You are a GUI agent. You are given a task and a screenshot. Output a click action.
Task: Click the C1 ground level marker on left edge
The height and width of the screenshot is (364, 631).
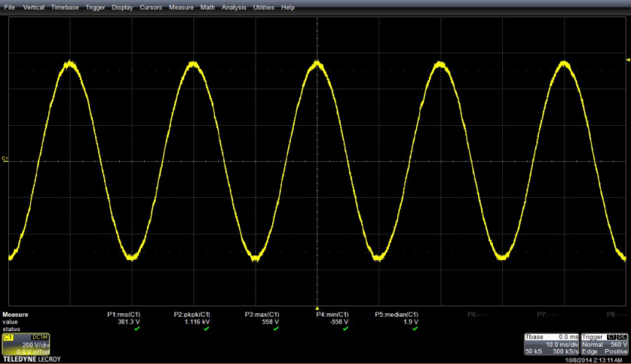coord(4,160)
